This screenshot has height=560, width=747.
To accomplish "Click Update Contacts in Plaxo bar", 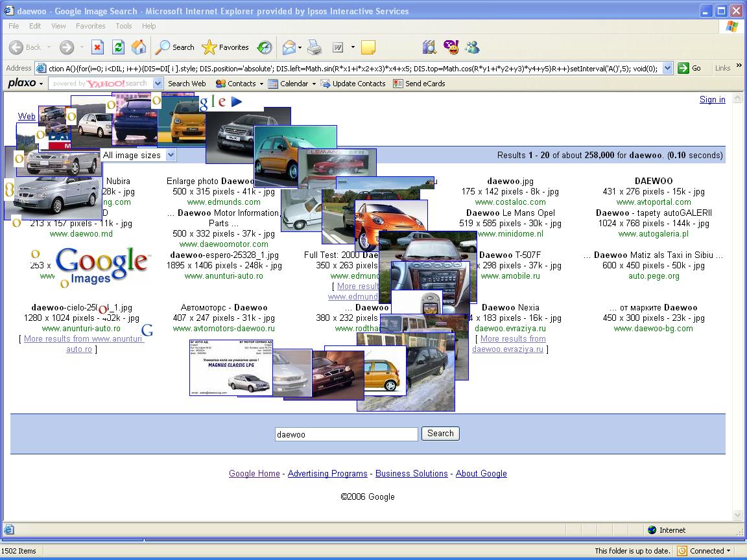I will [353, 84].
